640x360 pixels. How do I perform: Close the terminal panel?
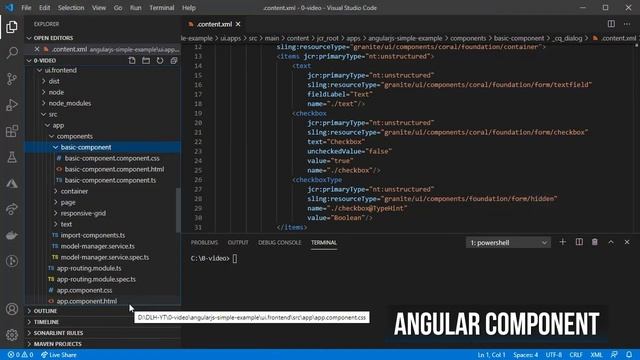click(627, 242)
